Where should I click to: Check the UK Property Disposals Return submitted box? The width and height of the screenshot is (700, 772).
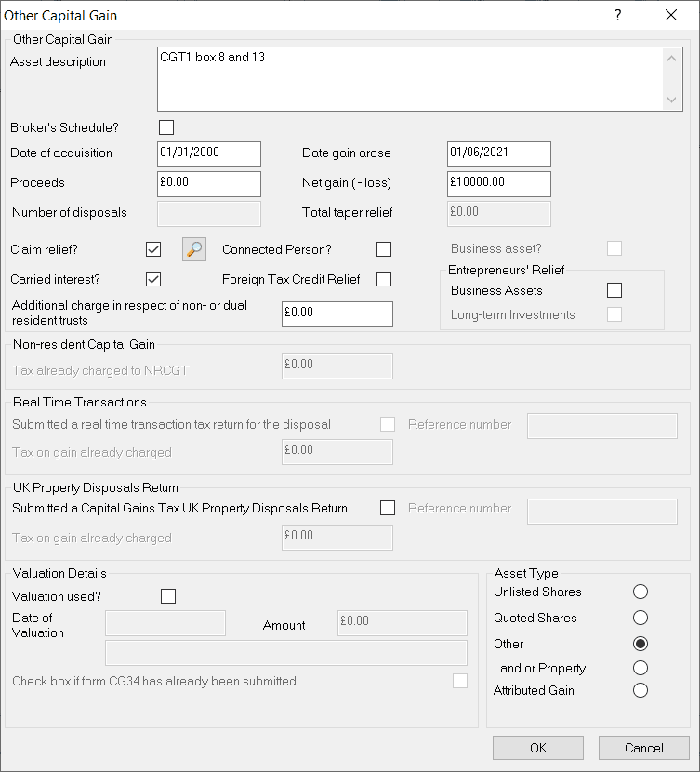[388, 509]
